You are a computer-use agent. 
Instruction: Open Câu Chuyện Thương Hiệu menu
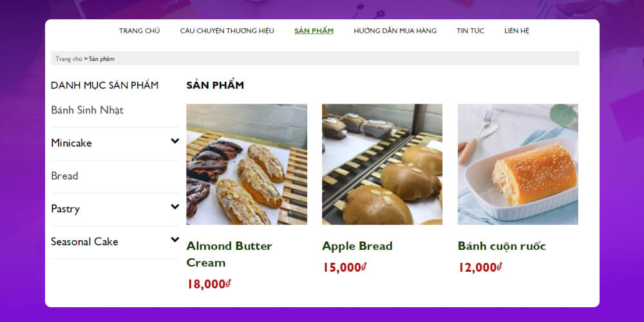227,31
